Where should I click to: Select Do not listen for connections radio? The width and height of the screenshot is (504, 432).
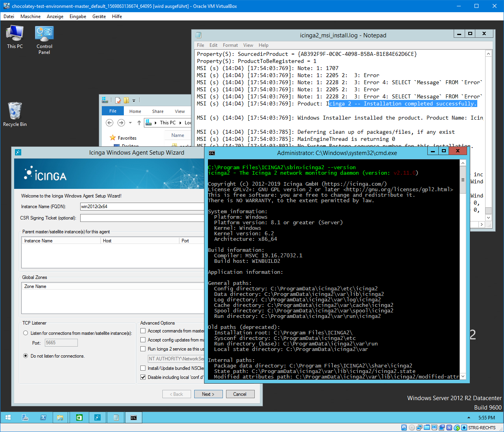click(x=26, y=356)
